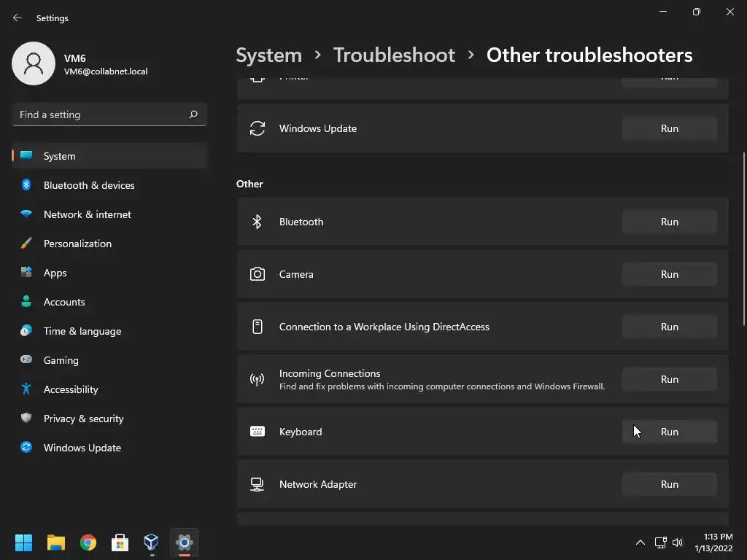Image resolution: width=747 pixels, height=560 pixels.
Task: Run the Network Adapter troubleshooter
Action: coord(670,484)
